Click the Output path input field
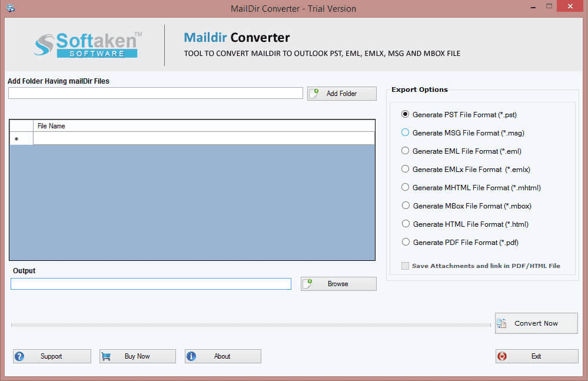 click(x=151, y=284)
